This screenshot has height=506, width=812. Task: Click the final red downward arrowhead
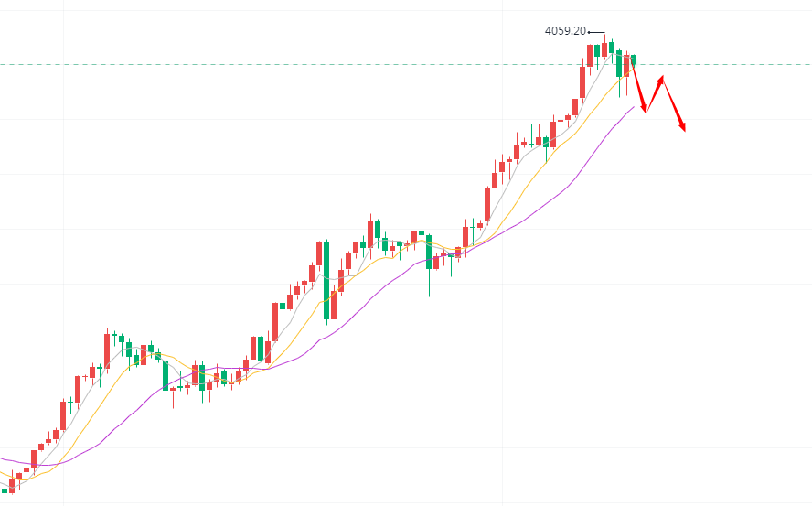pyautogui.click(x=683, y=129)
